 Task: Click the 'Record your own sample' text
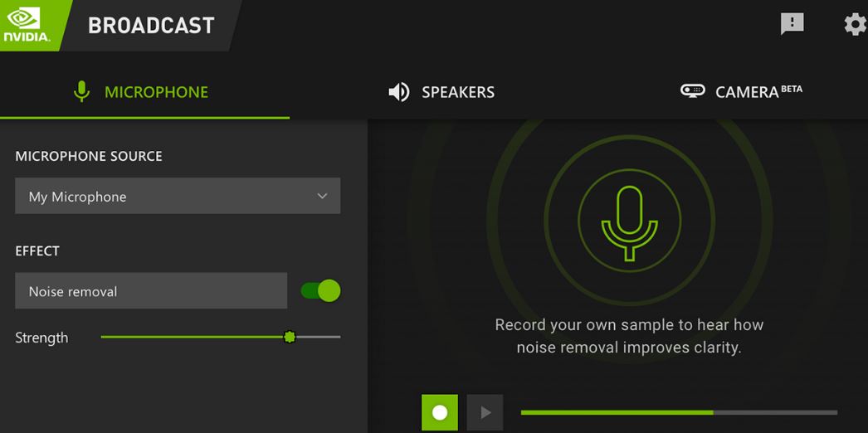(x=629, y=336)
